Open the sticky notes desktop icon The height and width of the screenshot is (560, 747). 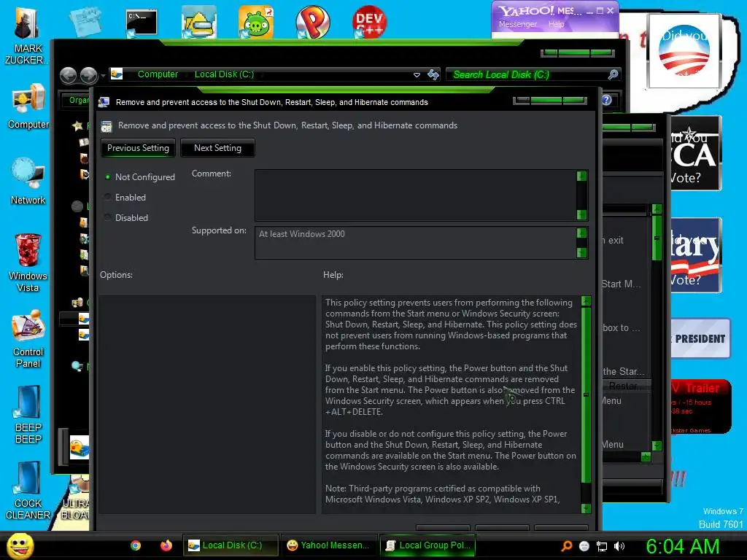[85, 22]
